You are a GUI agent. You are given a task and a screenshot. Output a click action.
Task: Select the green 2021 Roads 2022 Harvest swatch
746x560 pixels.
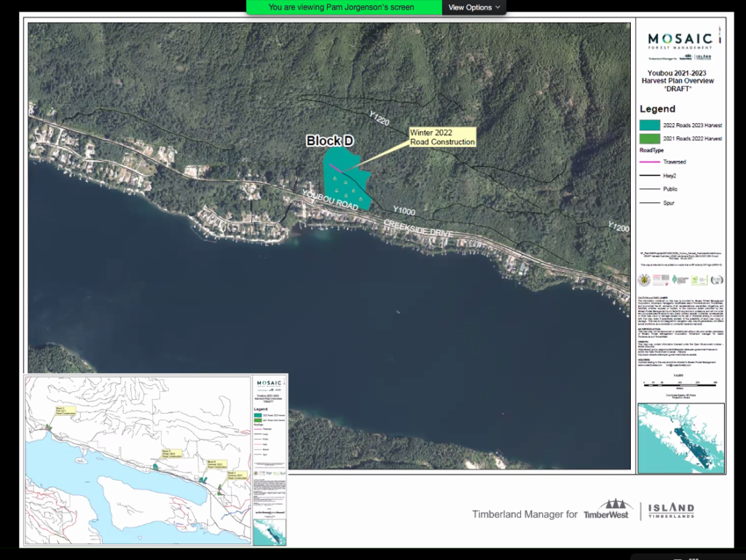pyautogui.click(x=649, y=138)
